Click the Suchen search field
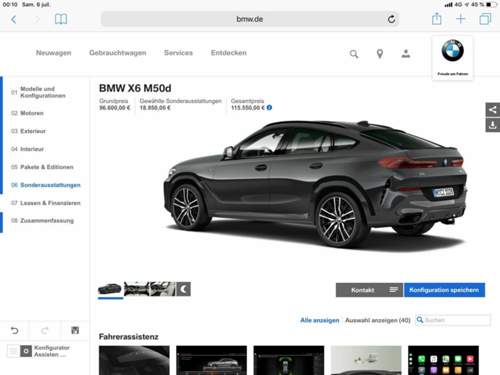The height and width of the screenshot is (375, 500). 453,320
